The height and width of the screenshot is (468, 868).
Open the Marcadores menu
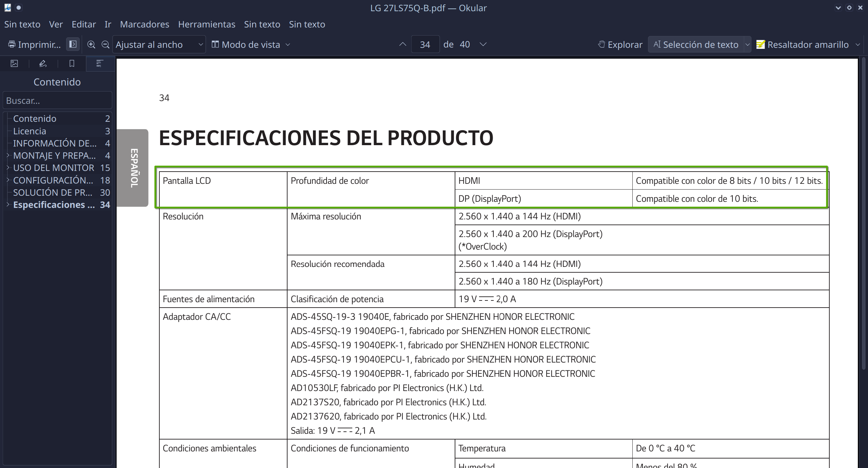[144, 24]
